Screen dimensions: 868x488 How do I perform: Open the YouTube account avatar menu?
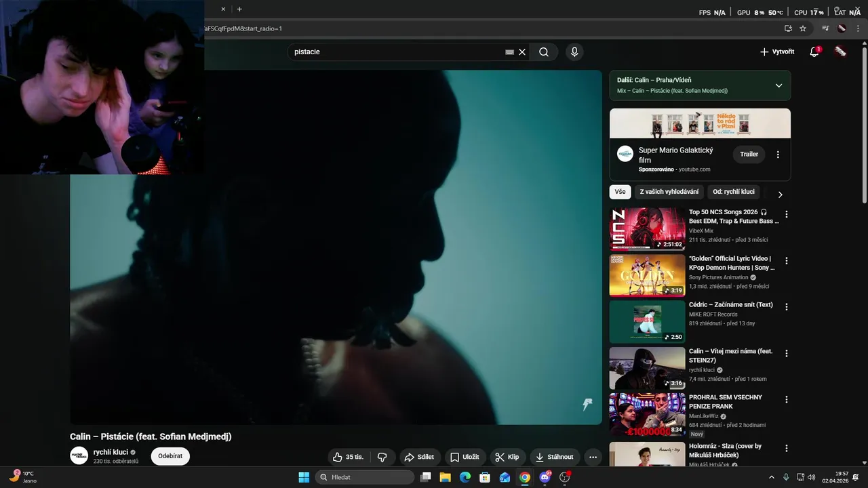[x=840, y=52]
